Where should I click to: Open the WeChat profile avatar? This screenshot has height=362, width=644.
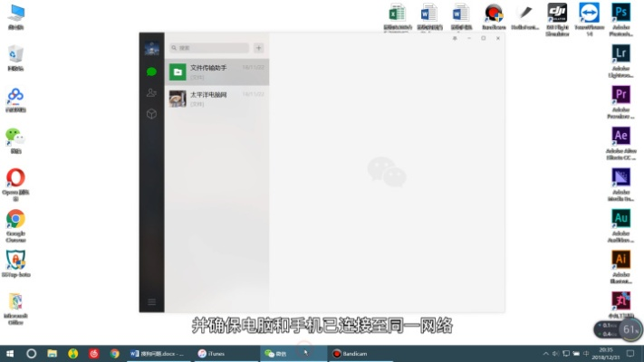[x=151, y=49]
